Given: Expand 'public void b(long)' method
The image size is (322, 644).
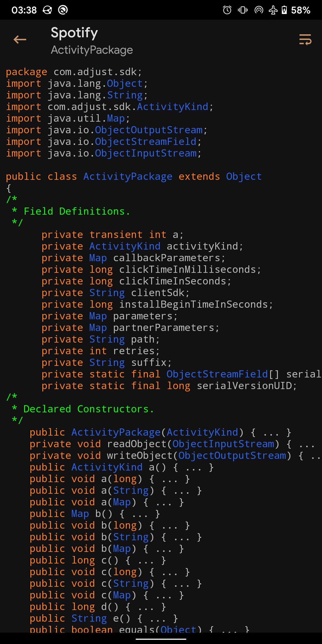Looking at the screenshot, I should (x=110, y=525).
